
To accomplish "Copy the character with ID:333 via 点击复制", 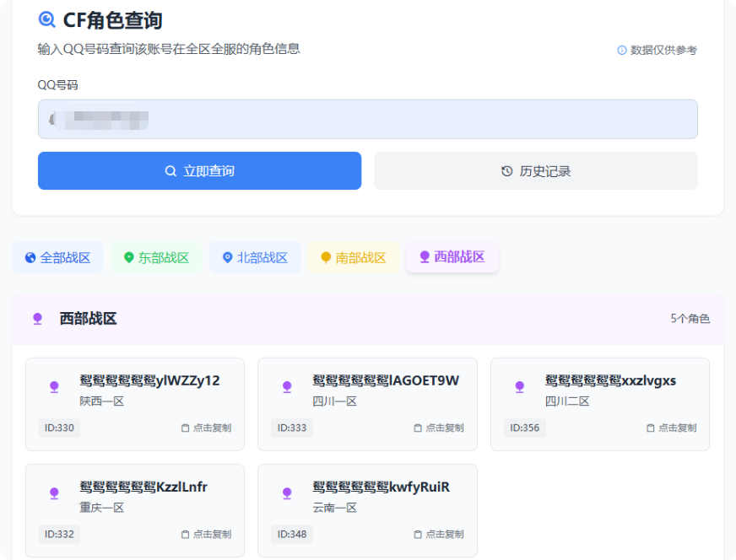I will [x=438, y=428].
